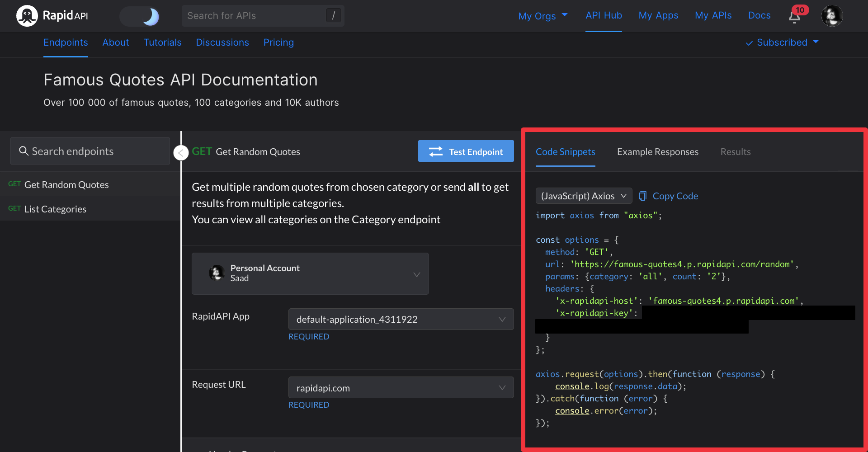The image size is (868, 452).
Task: Switch to Example Responses tab
Action: (657, 152)
